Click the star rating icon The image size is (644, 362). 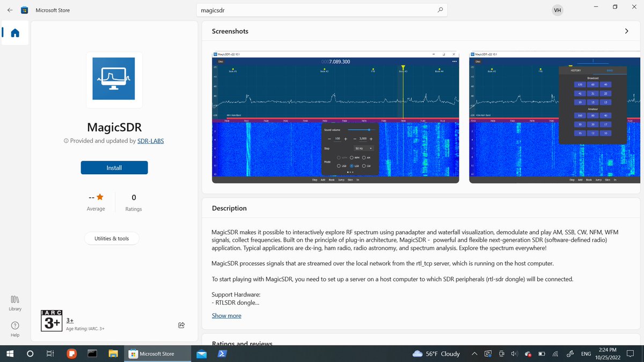click(x=100, y=197)
